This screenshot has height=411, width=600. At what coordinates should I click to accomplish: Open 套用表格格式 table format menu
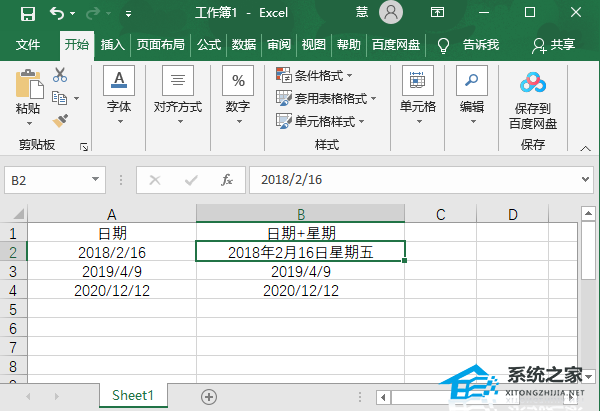click(x=326, y=98)
